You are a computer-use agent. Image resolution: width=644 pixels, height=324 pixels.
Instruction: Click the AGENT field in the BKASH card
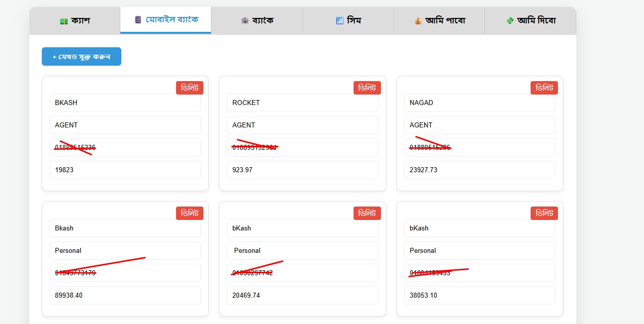(x=125, y=125)
